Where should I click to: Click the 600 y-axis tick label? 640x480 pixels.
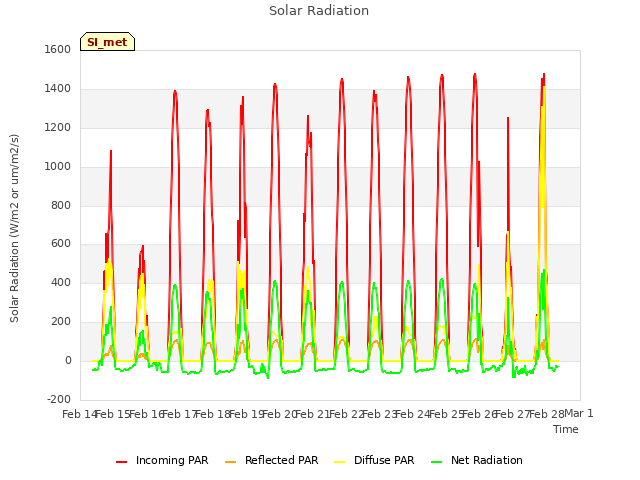pos(61,244)
